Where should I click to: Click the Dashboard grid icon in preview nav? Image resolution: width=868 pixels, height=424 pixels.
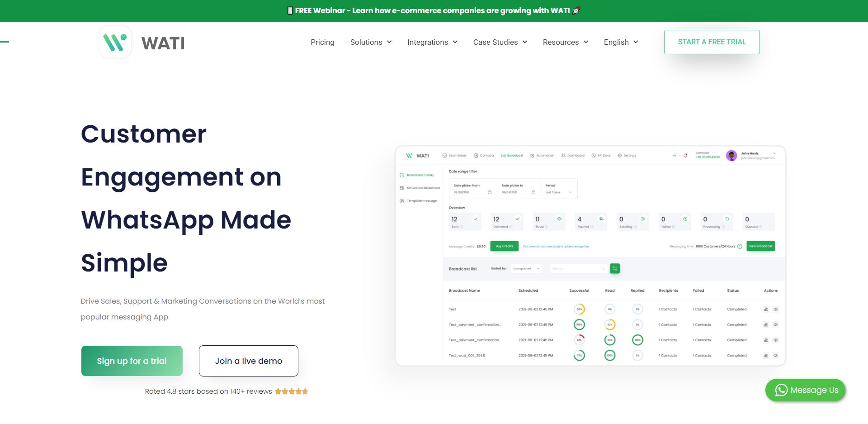563,155
